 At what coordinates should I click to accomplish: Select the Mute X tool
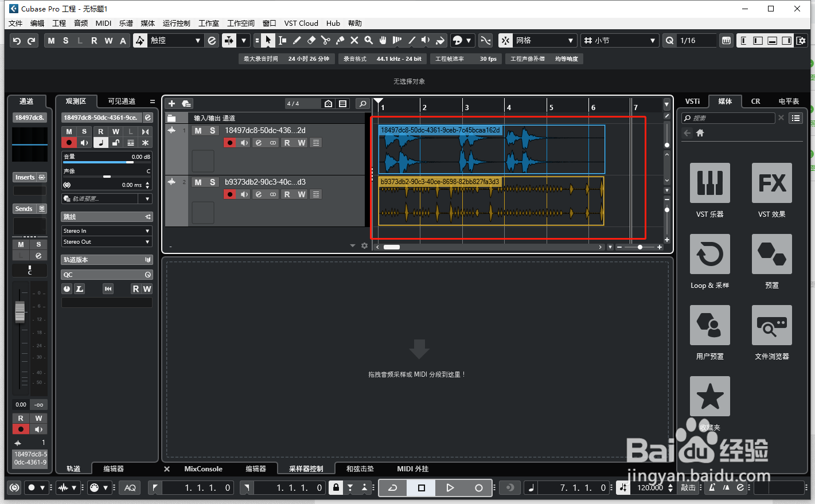point(354,40)
